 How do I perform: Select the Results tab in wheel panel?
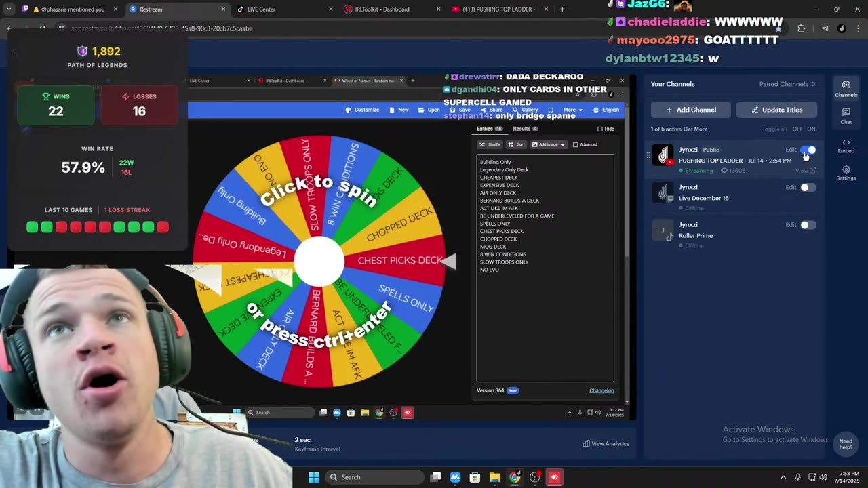click(x=525, y=129)
